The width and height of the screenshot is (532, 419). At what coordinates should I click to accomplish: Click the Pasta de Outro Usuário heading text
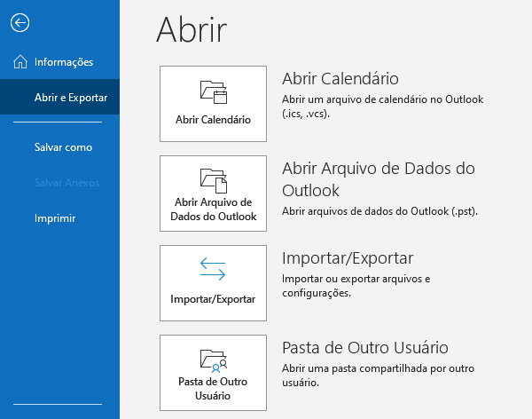(x=365, y=348)
